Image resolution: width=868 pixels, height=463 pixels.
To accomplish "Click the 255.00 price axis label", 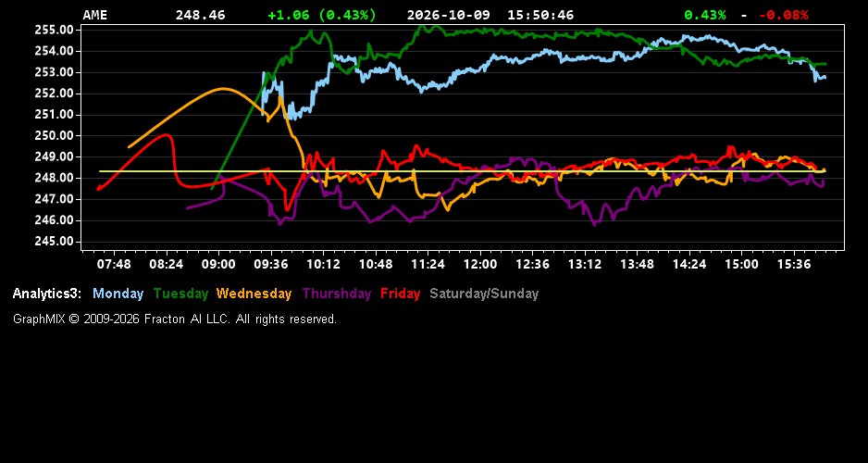I will [55, 30].
